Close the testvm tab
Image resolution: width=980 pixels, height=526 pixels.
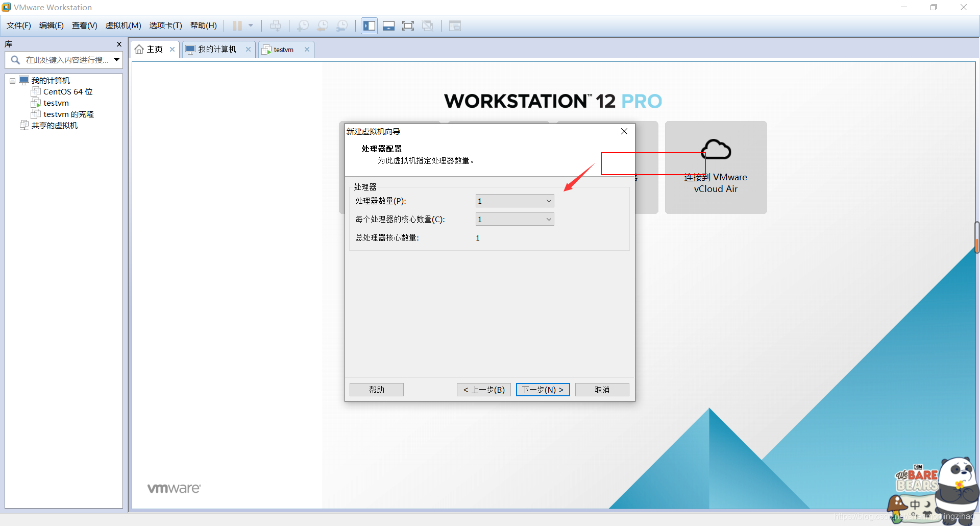point(307,50)
